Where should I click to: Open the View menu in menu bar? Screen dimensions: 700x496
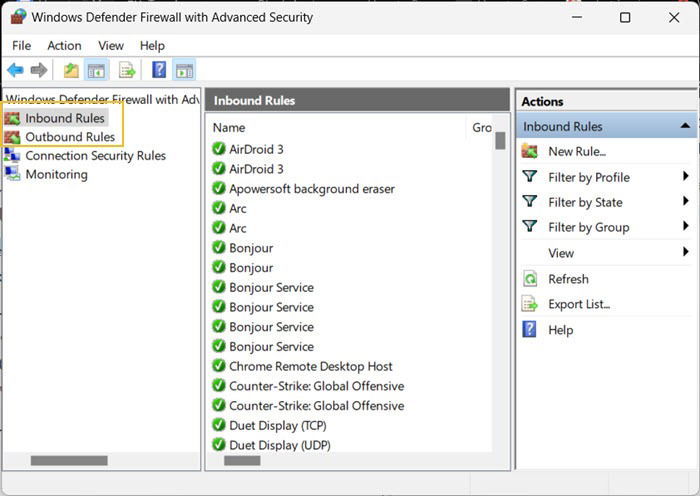coord(111,46)
